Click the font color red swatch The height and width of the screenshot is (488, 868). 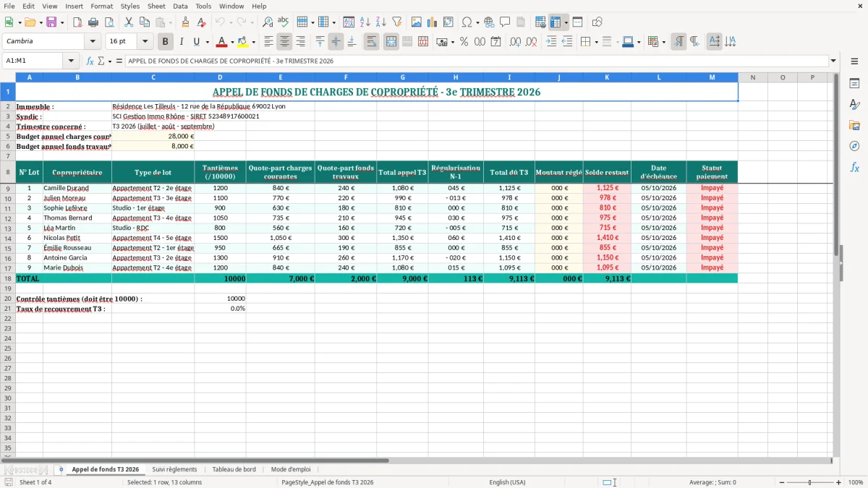click(x=222, y=42)
